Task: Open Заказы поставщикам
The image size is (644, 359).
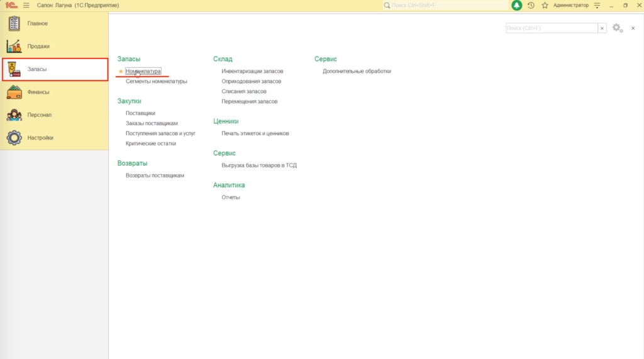Action: 152,123
